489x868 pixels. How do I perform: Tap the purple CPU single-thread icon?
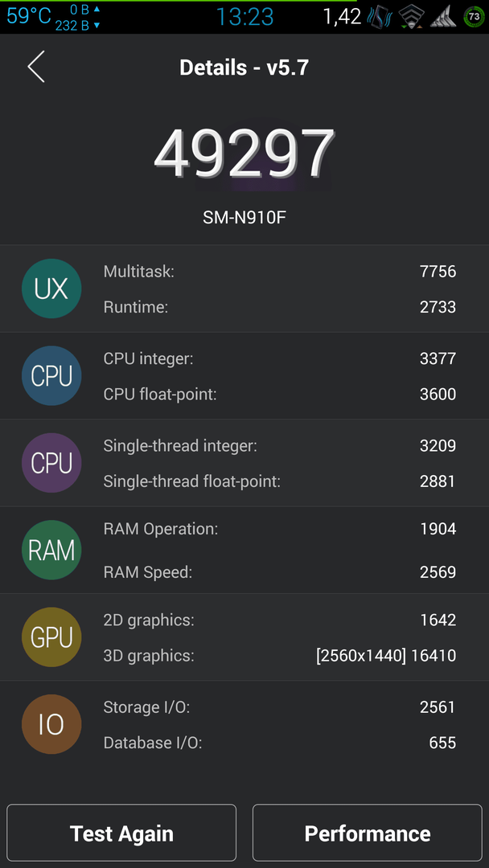coord(51,463)
